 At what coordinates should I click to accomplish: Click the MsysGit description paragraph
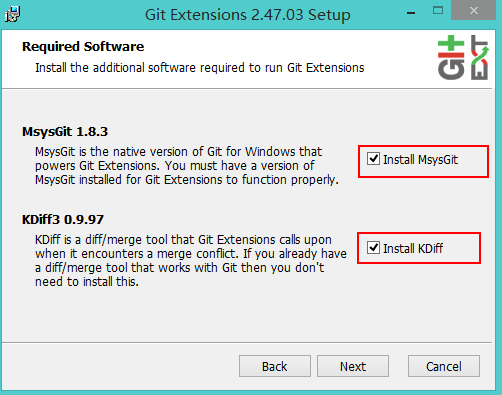point(187,166)
